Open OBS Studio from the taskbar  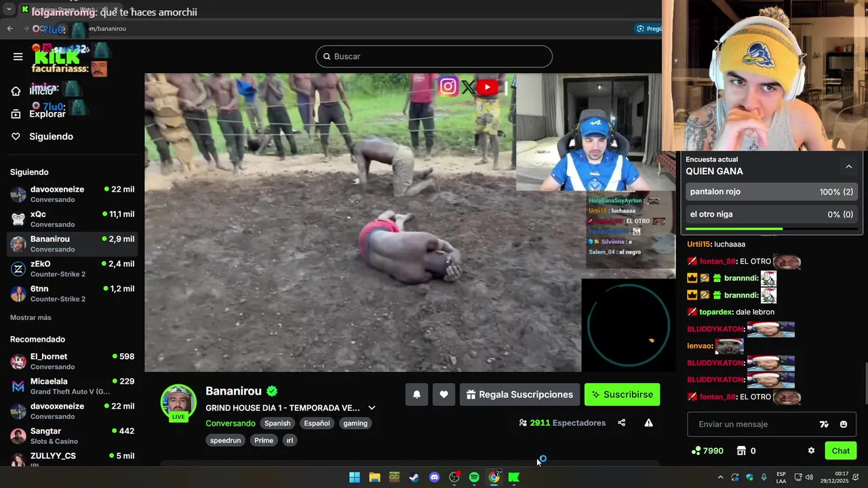click(x=454, y=477)
